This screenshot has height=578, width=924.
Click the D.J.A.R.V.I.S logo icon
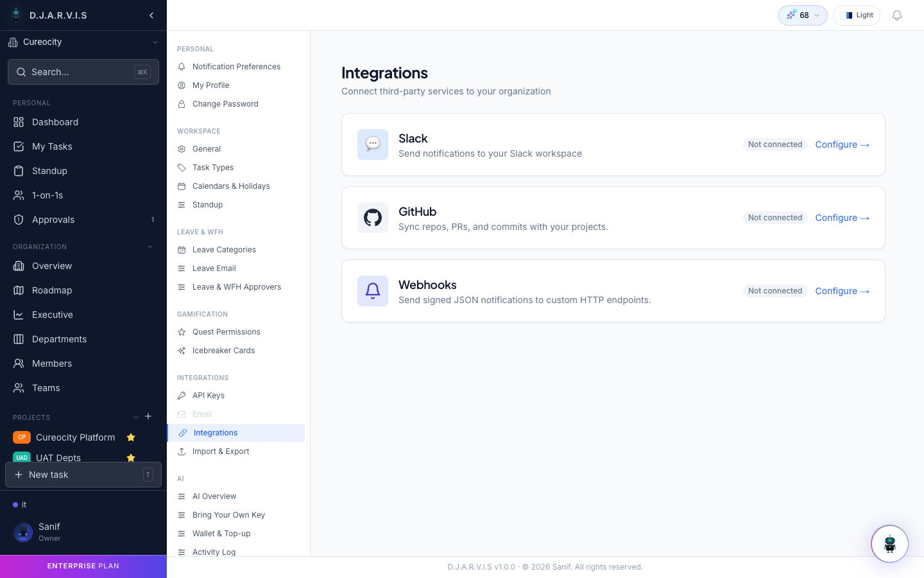pyautogui.click(x=16, y=15)
